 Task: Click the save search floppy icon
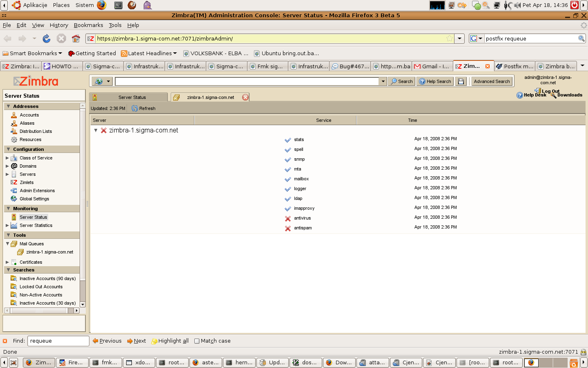[461, 81]
